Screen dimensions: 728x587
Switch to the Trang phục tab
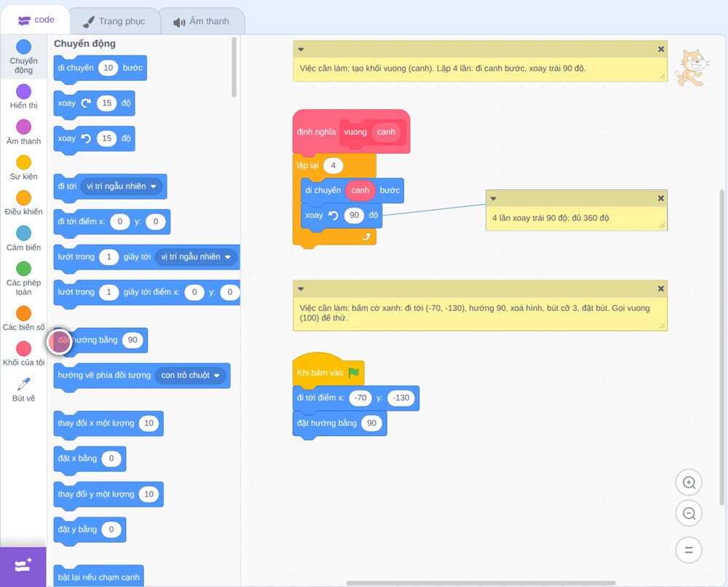coord(114,21)
